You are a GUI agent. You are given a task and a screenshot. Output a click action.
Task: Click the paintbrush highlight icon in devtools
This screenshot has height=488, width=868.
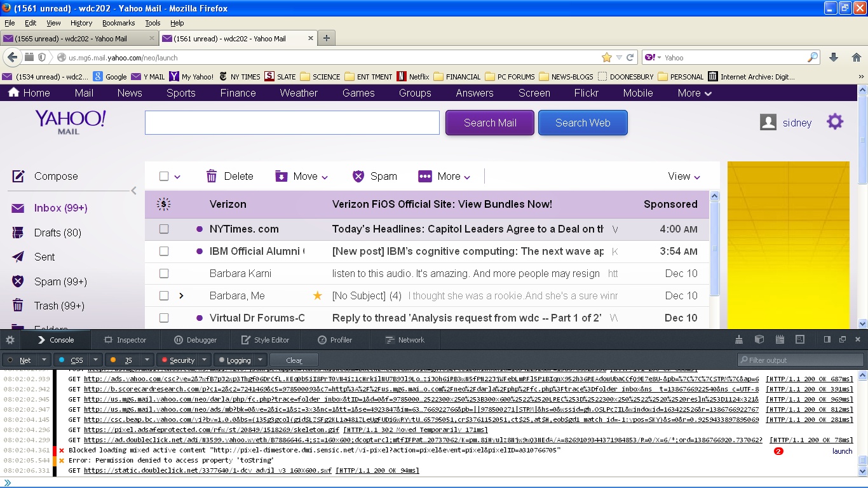coord(739,339)
